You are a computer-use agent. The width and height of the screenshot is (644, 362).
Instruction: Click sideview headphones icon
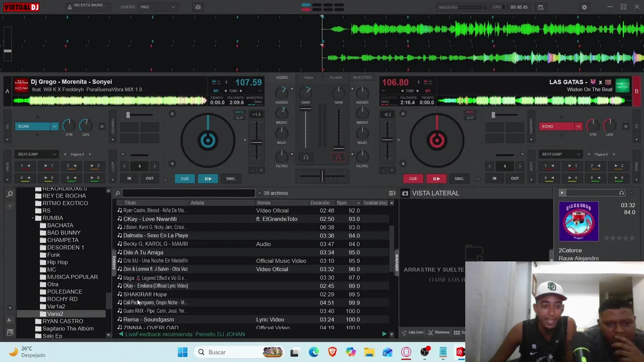(x=621, y=193)
